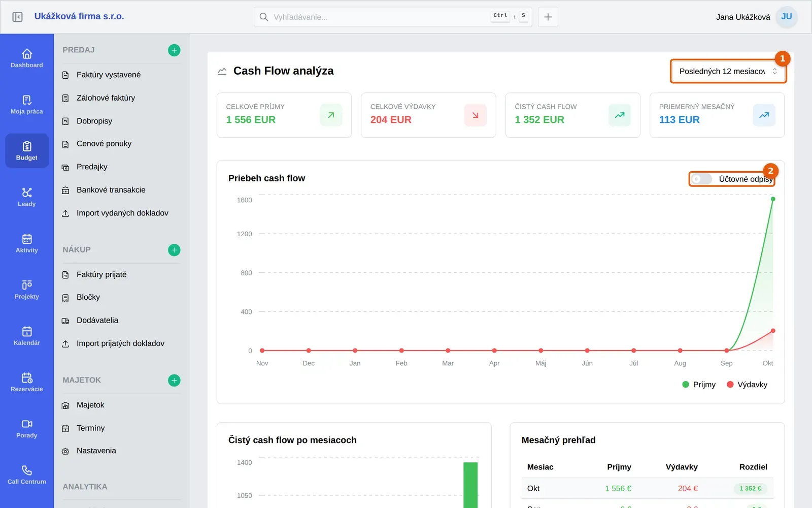Open Call Centrum module

27,474
